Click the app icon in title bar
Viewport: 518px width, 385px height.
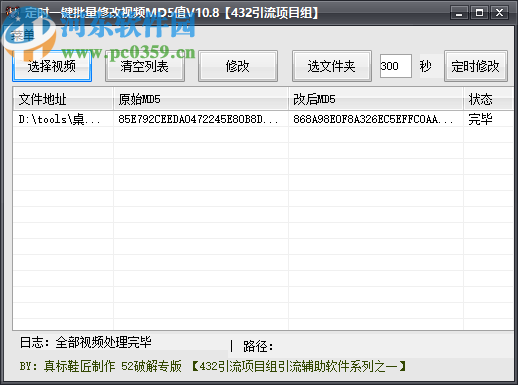13,13
